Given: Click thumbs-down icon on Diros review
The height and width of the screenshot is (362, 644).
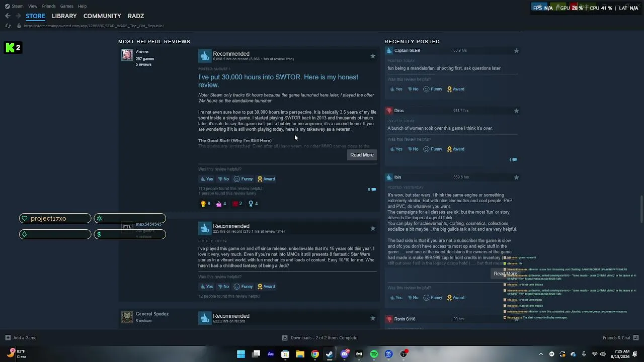Looking at the screenshot, I should click(389, 111).
